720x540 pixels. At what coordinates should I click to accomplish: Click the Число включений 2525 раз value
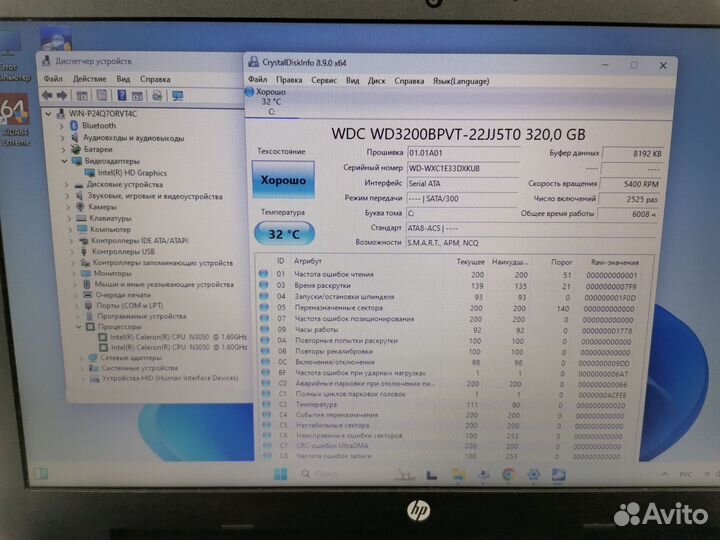click(629, 199)
